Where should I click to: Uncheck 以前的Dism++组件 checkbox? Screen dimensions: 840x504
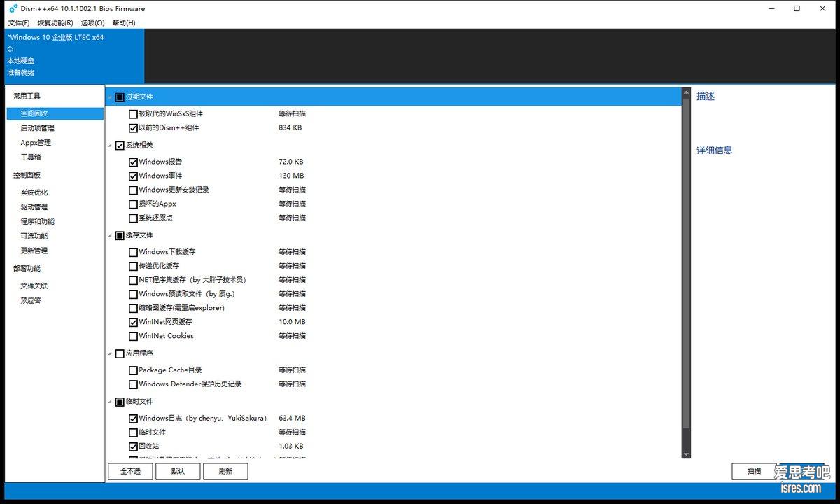point(133,128)
